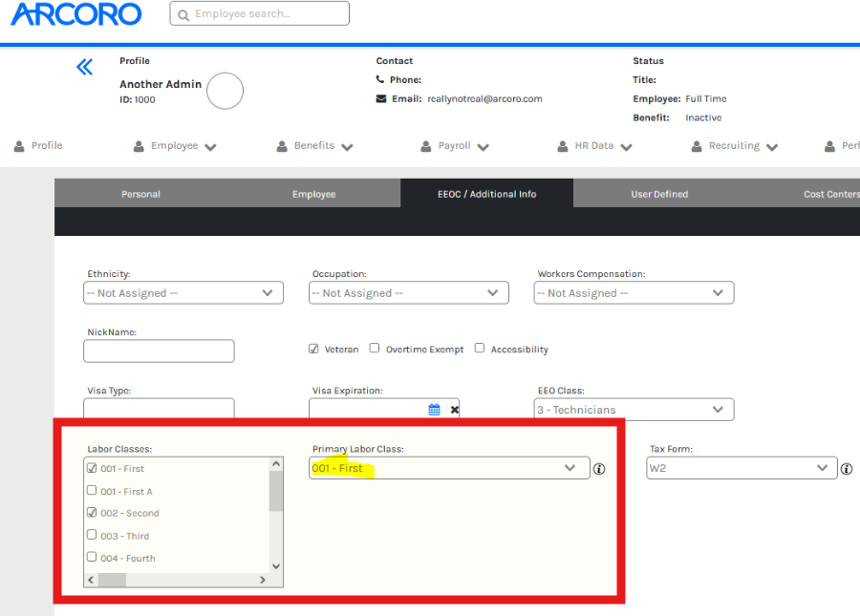Click the ARCORO logo
The image size is (860, 616).
click(x=76, y=14)
